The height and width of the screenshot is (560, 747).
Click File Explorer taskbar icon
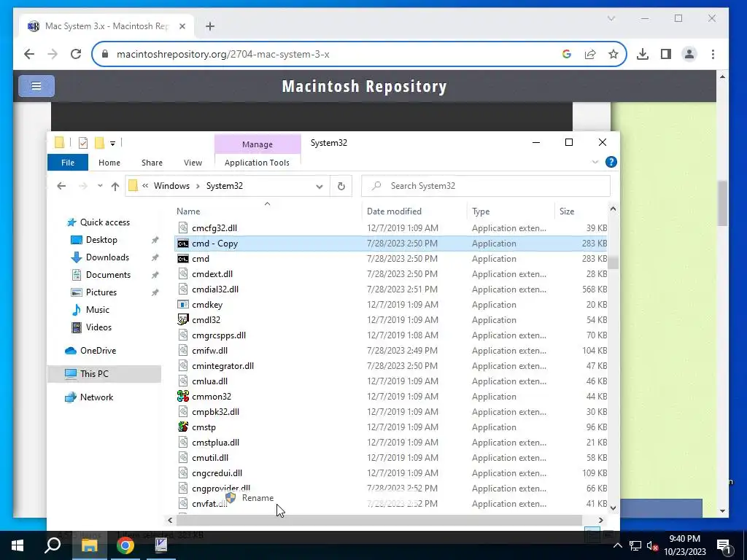(89, 545)
